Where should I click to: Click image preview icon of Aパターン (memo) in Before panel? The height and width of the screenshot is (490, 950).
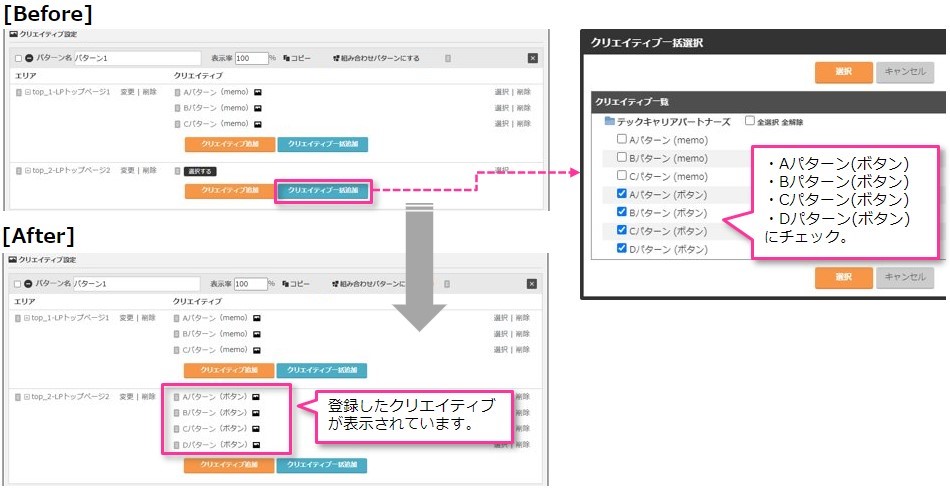(x=257, y=92)
